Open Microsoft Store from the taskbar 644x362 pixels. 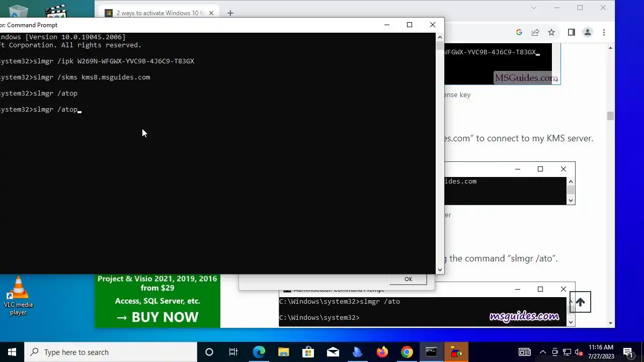tap(308, 352)
